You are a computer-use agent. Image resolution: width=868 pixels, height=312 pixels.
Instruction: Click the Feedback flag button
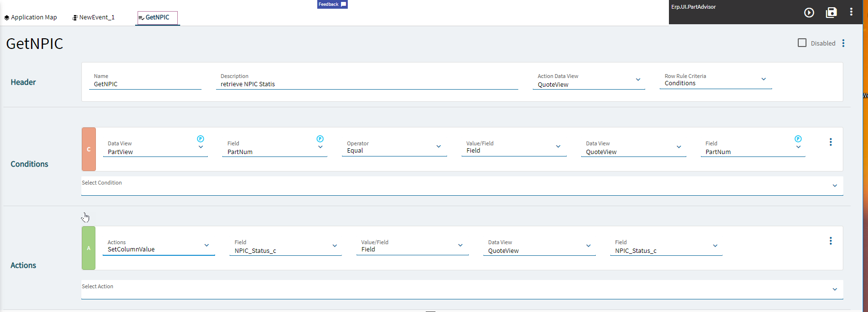point(332,4)
